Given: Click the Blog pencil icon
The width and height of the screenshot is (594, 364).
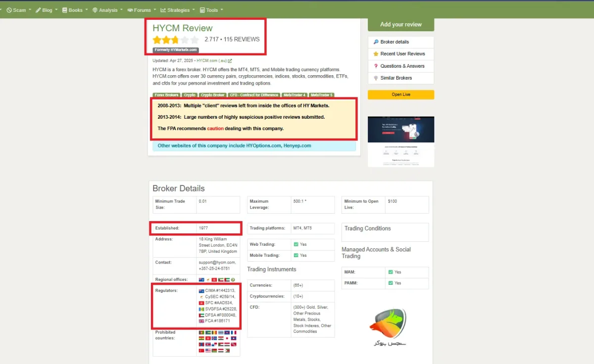Looking at the screenshot, I should (38, 10).
